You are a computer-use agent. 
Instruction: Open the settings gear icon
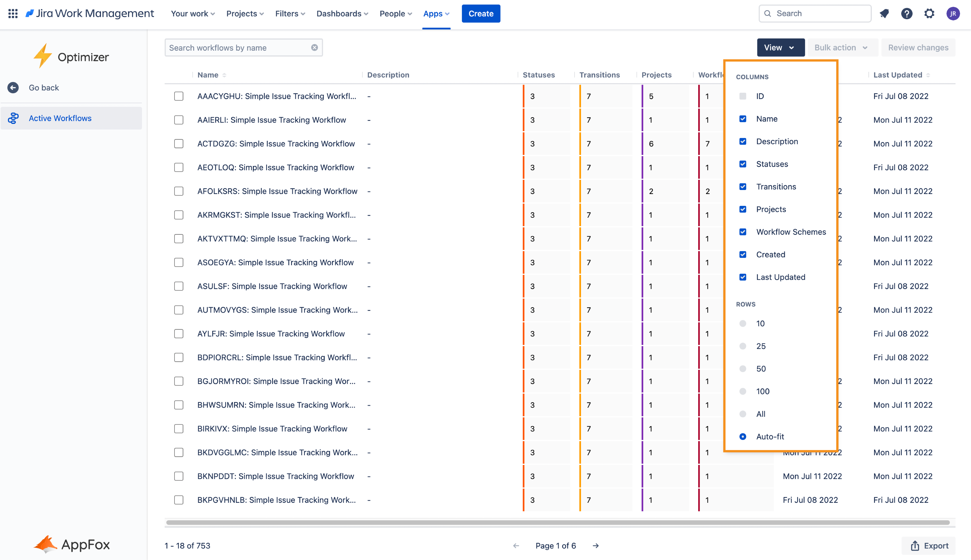[x=929, y=13]
